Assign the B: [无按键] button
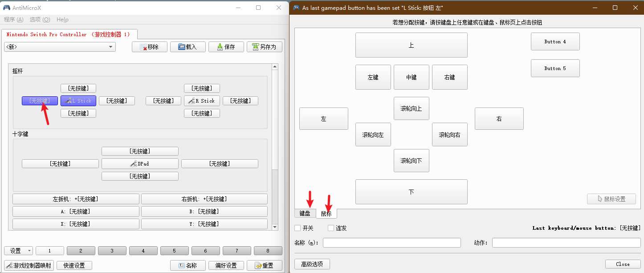Screen dimensions: 644x273 (204, 211)
